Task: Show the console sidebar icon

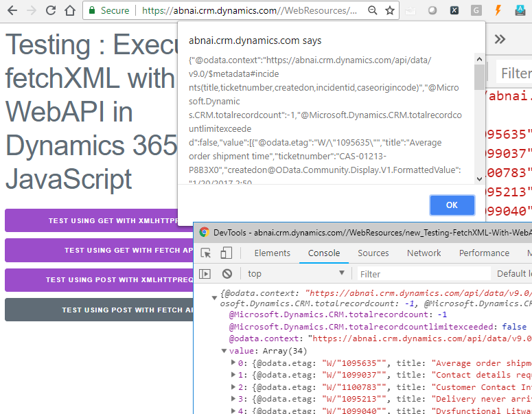Action: click(x=205, y=273)
